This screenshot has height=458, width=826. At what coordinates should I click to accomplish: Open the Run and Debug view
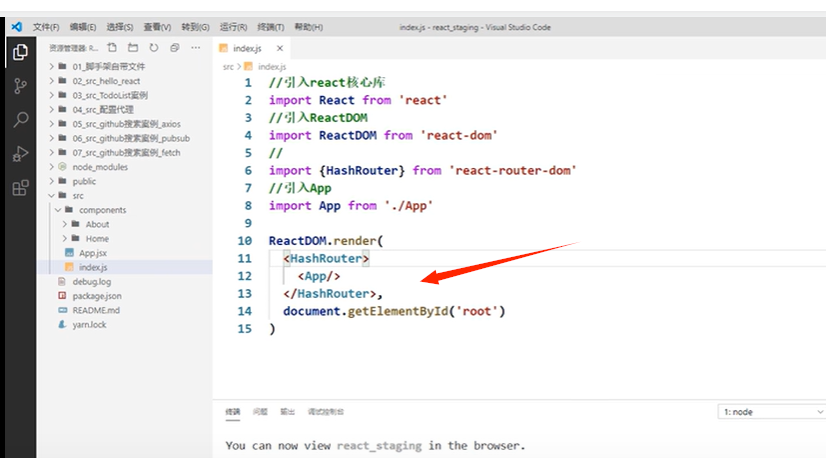(x=20, y=154)
